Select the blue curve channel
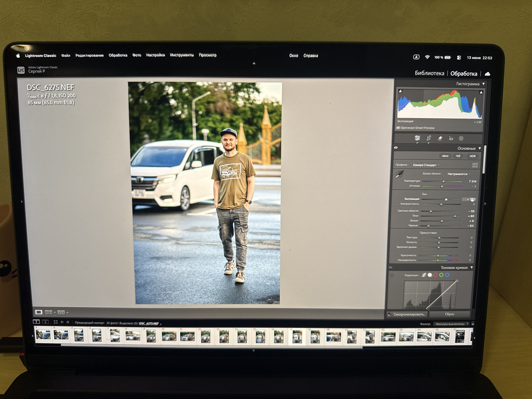Screen dimensions: 532x399 click(x=447, y=275)
